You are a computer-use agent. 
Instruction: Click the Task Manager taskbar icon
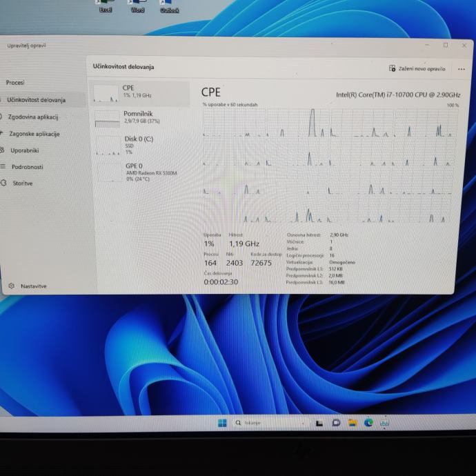click(384, 423)
